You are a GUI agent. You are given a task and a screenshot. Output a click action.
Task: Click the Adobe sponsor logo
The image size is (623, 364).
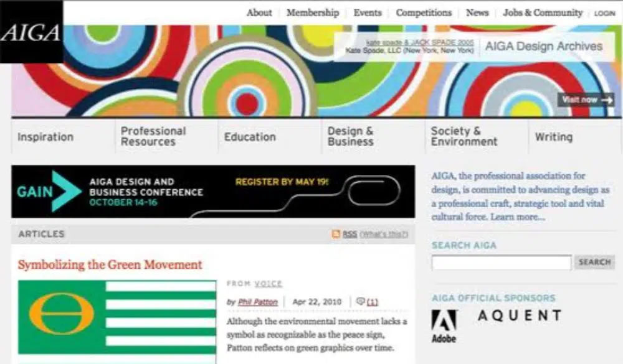click(444, 326)
